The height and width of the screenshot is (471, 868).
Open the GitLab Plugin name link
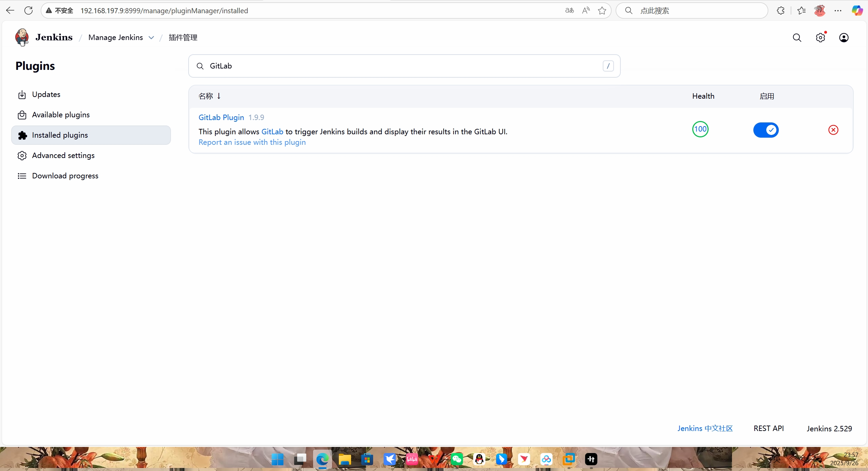(221, 118)
